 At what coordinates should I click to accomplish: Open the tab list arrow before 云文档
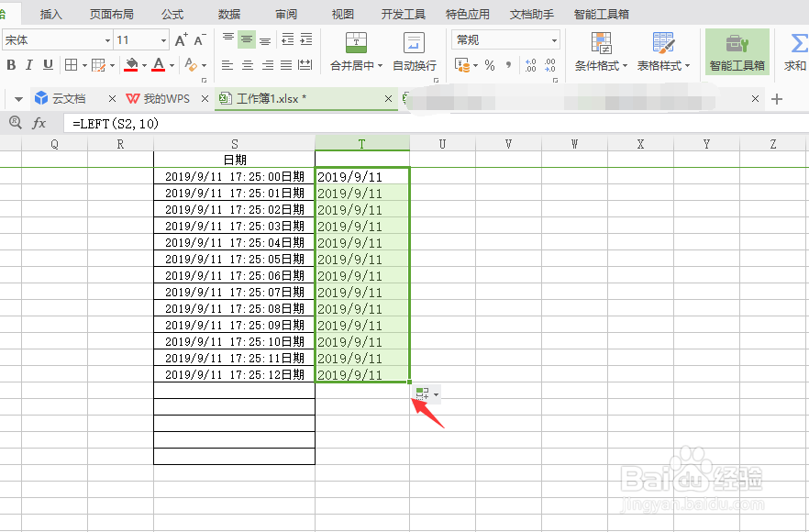[18, 98]
